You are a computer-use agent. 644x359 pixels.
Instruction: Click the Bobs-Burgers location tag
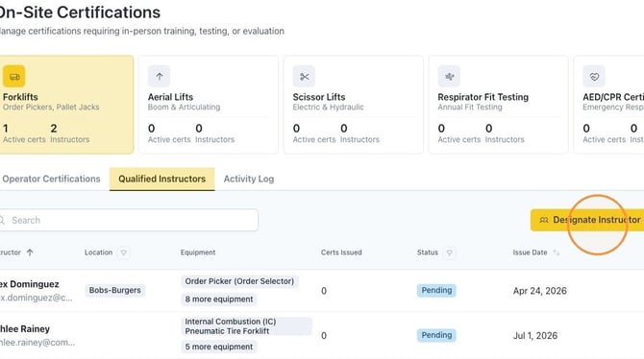(x=115, y=290)
